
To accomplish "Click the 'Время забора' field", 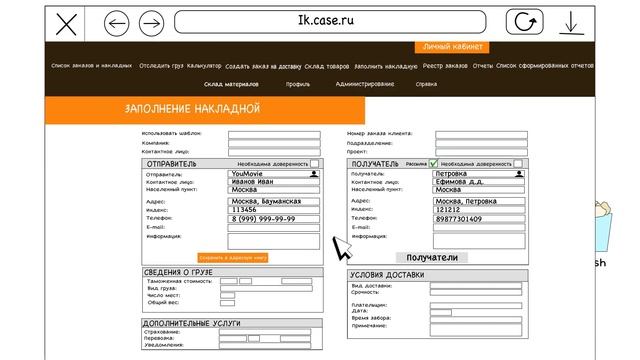I will pos(476,320).
